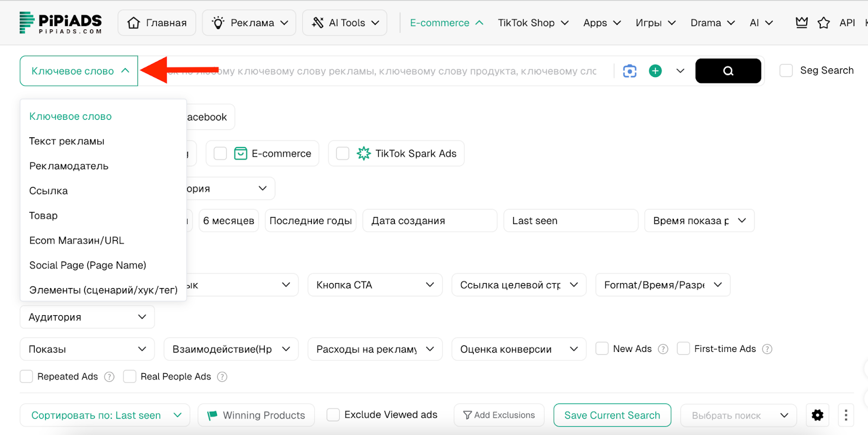Viewport: 868px width, 435px height.
Task: Click the API link in header
Action: pos(847,23)
